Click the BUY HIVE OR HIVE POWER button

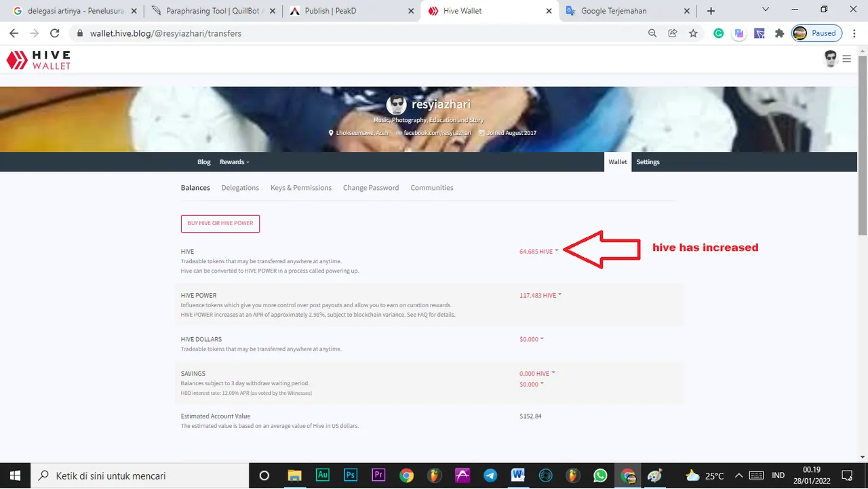tap(220, 224)
